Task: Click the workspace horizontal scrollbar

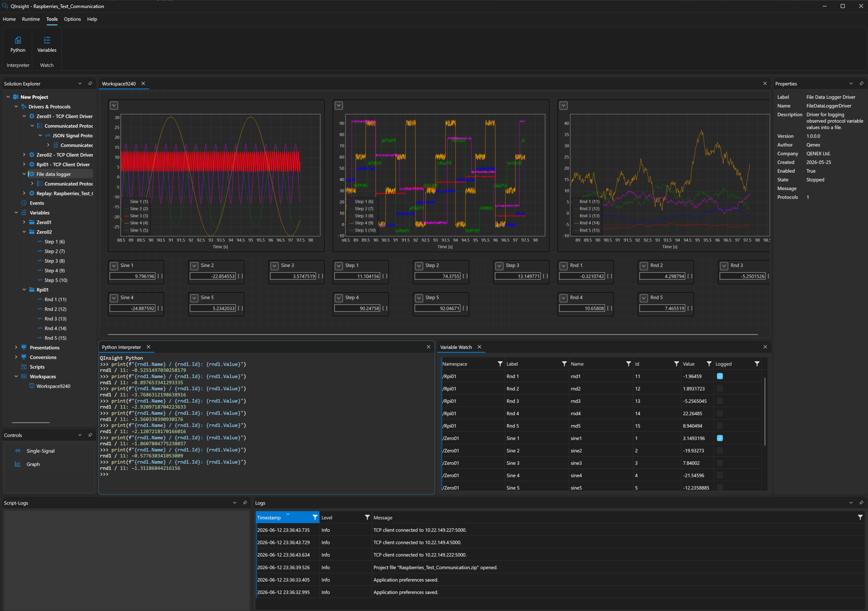Action: [x=433, y=334]
